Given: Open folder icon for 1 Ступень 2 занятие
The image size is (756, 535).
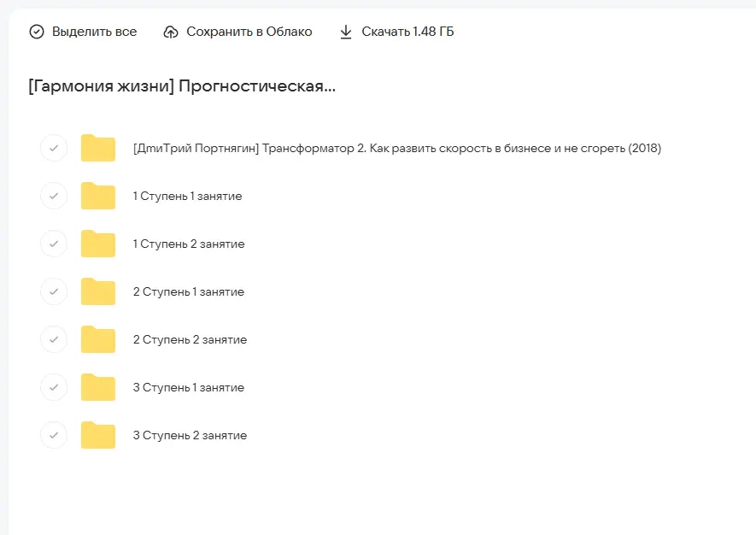Looking at the screenshot, I should [x=98, y=244].
